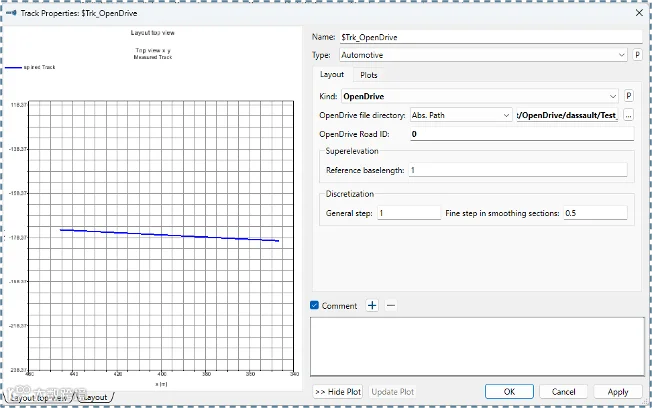Click the 'Layout top view' plot title
The image size is (652, 408).
point(153,33)
